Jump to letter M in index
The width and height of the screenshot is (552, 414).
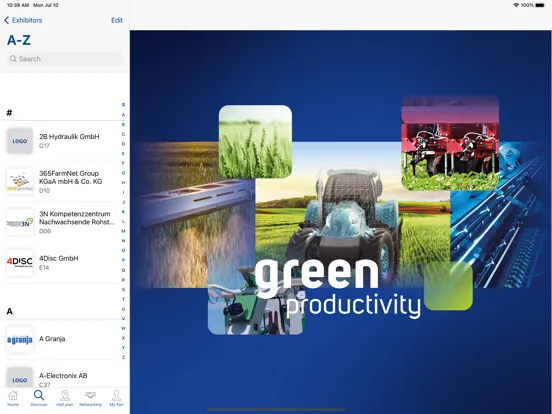[x=123, y=231]
